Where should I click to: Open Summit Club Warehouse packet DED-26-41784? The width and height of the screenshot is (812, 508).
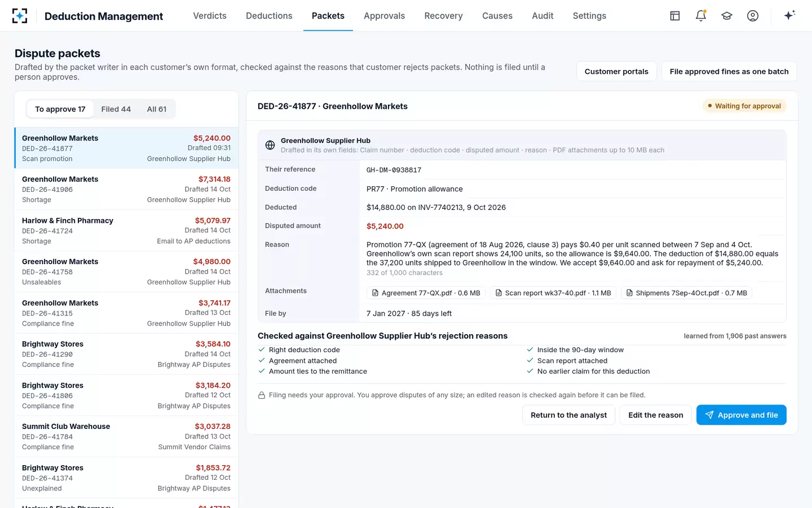[126, 436]
